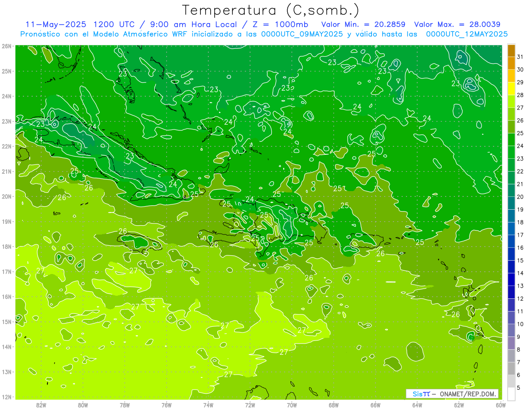Click the '80W' longitude axis label
The image size is (532, 411).
click(83, 405)
